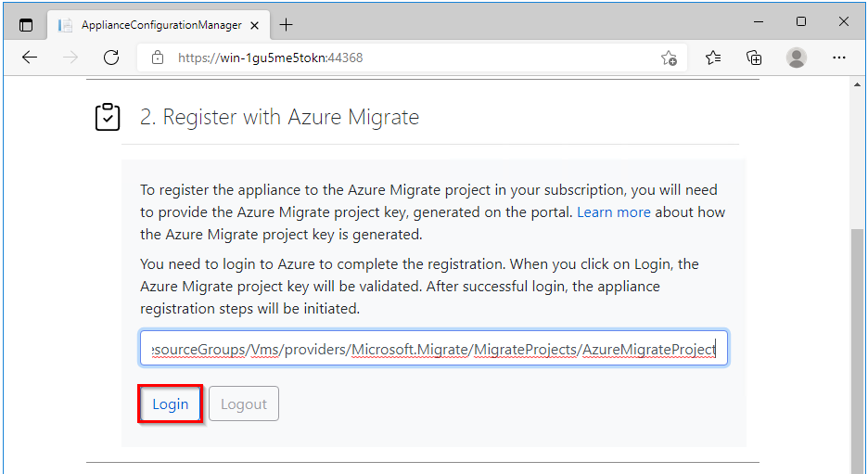Click the forward navigation arrow
The image size is (868, 474).
(70, 58)
